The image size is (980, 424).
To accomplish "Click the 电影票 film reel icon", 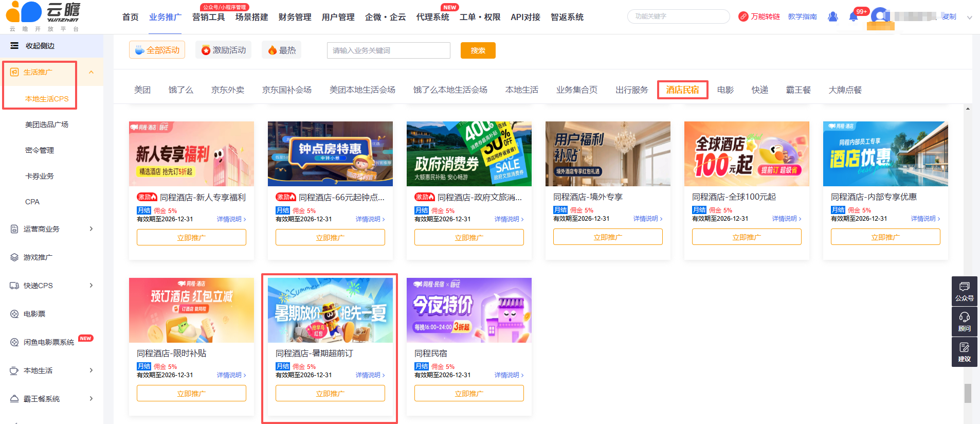I will coord(14,314).
